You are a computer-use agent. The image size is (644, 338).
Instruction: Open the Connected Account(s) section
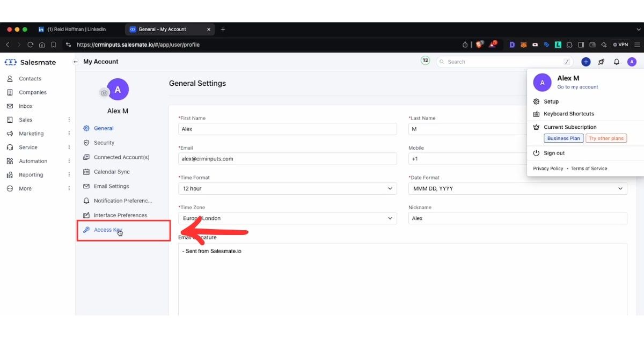click(x=121, y=157)
